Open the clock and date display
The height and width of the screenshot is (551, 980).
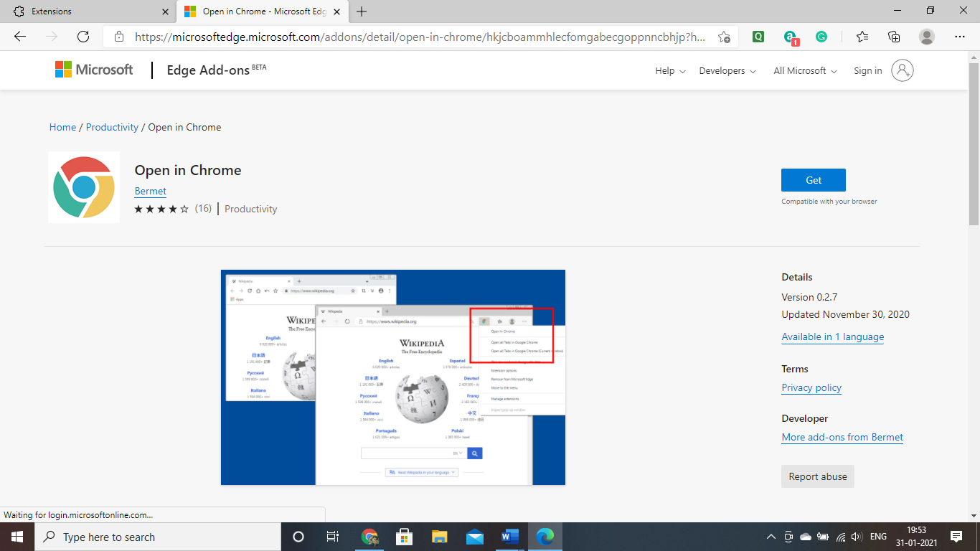916,537
